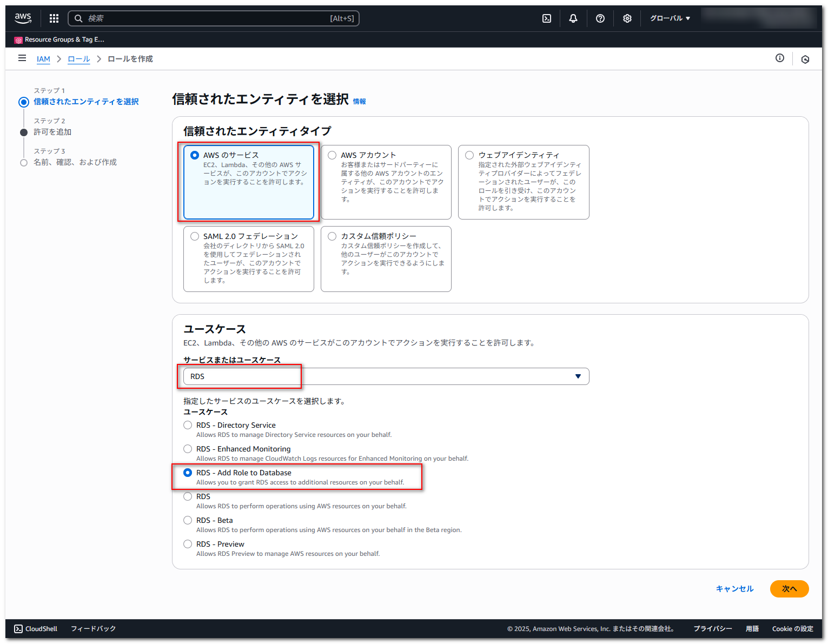Image resolution: width=828 pixels, height=644 pixels.
Task: Click the 次へ button
Action: [789, 589]
